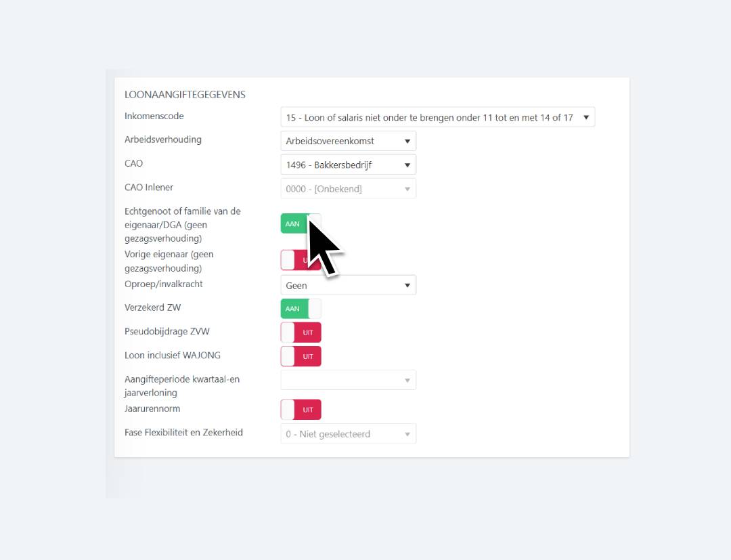Click the Arbeidsverhouding dropdown arrow
This screenshot has width=731, height=560.
click(x=407, y=141)
